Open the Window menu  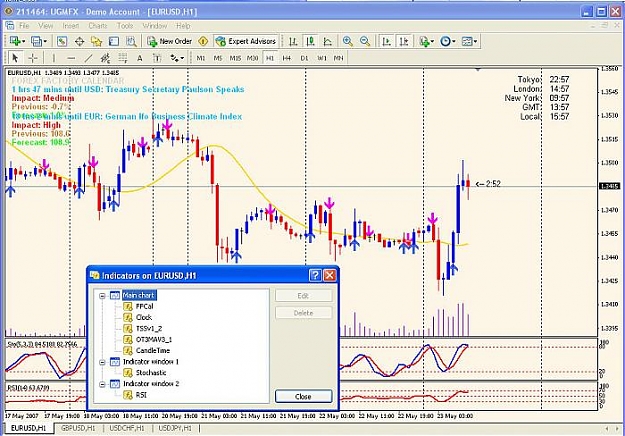pos(155,26)
